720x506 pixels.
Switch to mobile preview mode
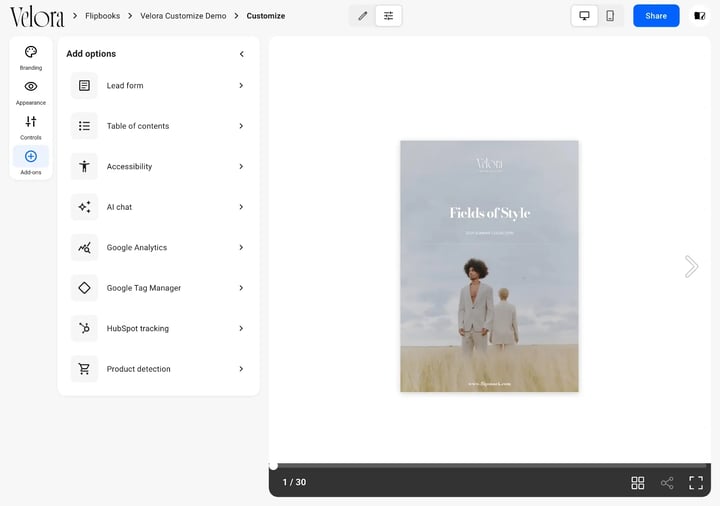coord(610,16)
